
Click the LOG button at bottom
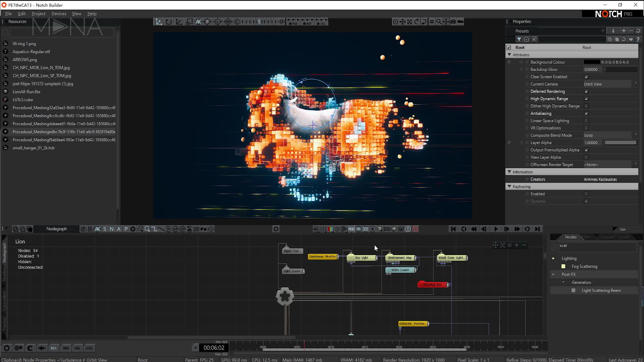coord(89,348)
